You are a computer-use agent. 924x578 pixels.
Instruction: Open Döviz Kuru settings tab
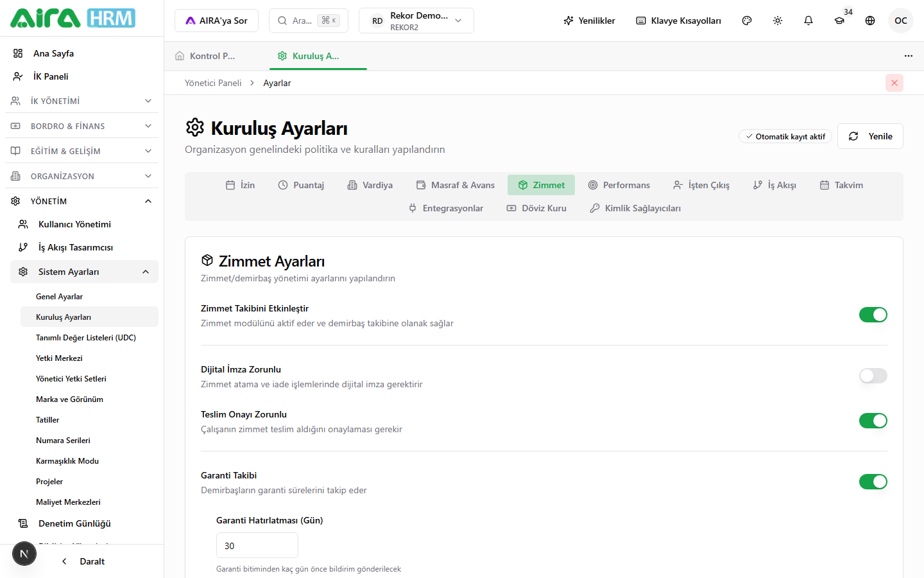[536, 208]
